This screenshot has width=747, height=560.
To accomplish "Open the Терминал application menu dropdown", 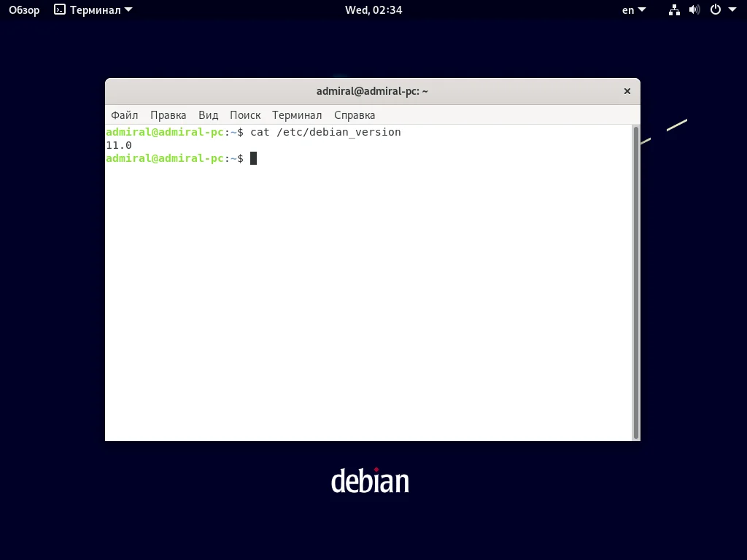I will (x=93, y=9).
